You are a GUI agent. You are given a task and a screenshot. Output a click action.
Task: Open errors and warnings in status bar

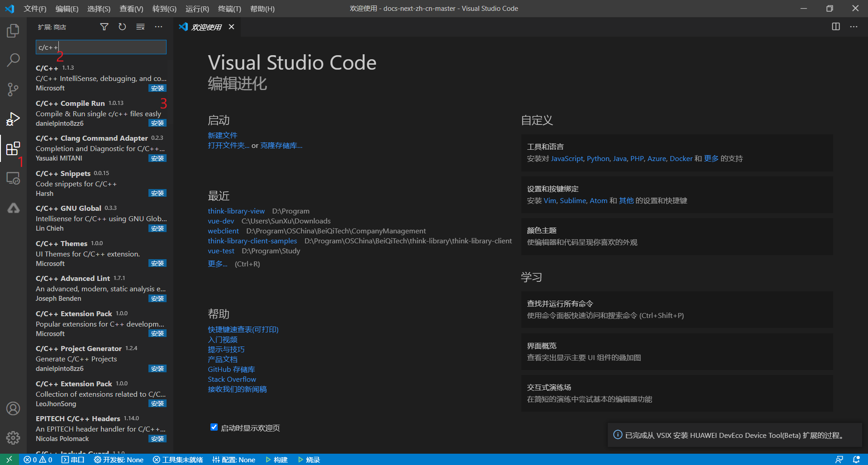point(38,460)
